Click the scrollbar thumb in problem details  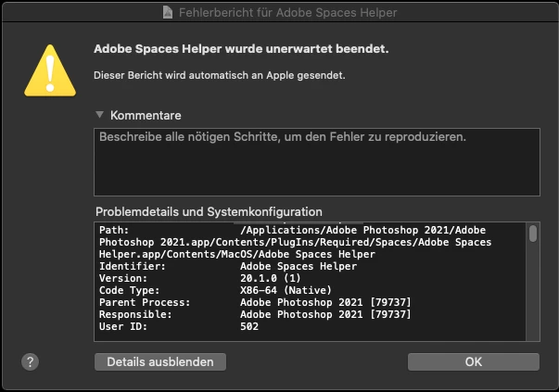click(x=533, y=234)
